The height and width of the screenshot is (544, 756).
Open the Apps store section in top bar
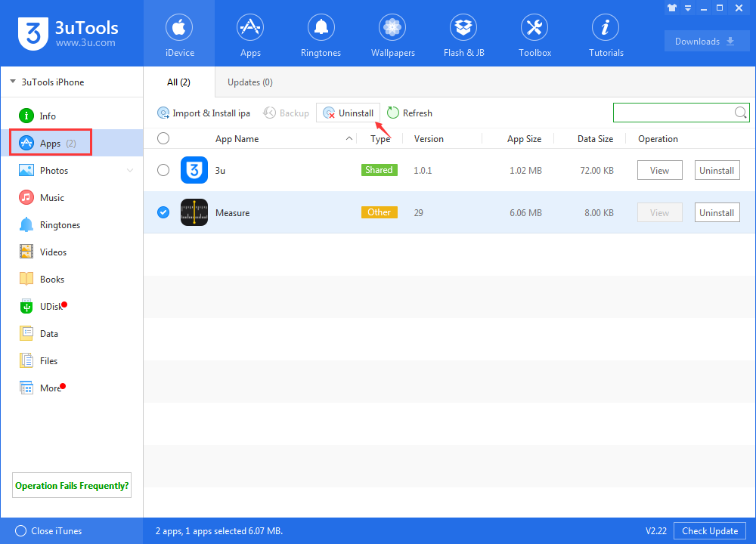tap(250, 34)
